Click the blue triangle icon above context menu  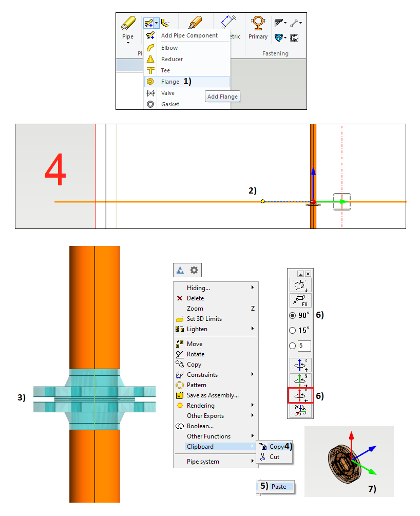point(180,270)
